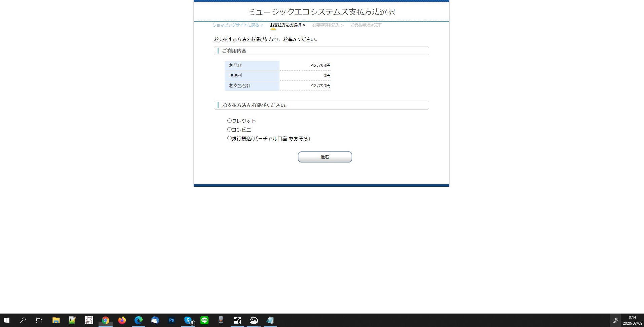644x327 pixels.
Task: Launch Firefox from the taskbar
Action: point(122,320)
